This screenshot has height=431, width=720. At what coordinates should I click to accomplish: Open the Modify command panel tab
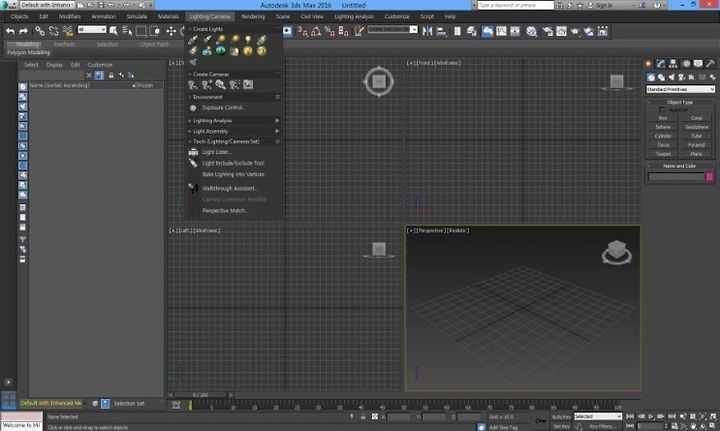coord(661,63)
